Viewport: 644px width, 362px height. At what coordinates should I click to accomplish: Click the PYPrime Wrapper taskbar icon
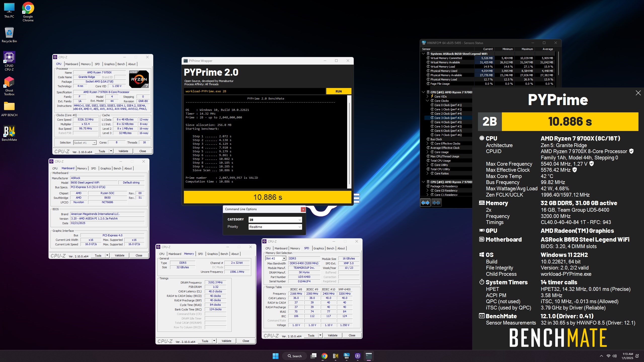click(369, 356)
